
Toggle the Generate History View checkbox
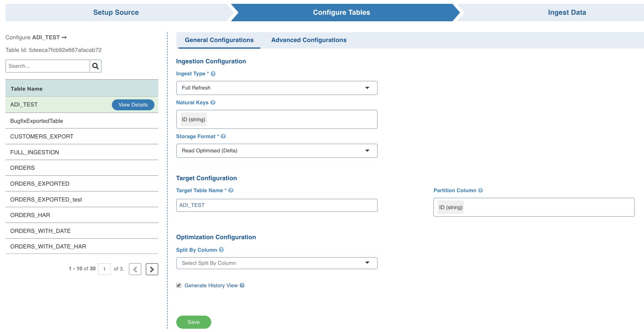click(x=179, y=285)
